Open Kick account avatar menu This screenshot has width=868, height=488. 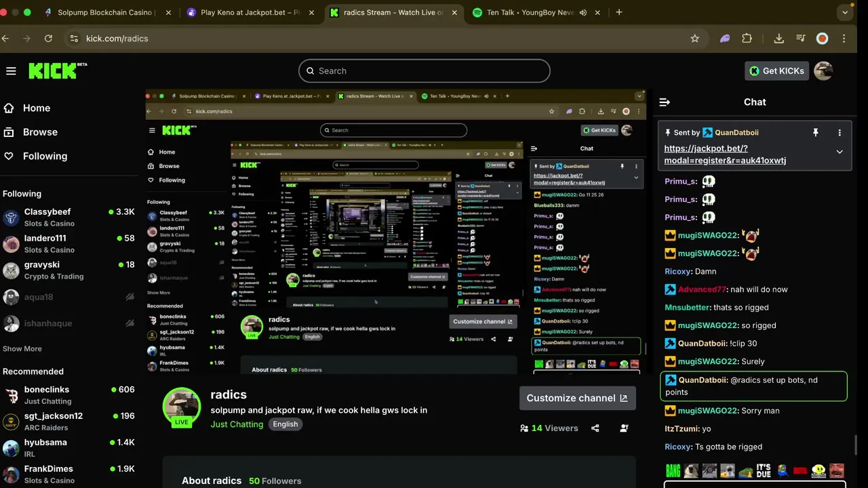tap(823, 70)
